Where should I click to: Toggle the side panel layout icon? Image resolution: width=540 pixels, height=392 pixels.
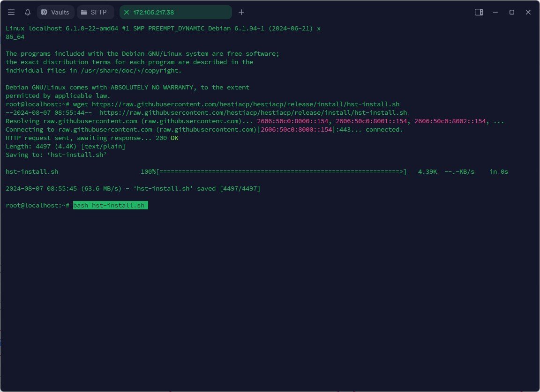pyautogui.click(x=479, y=12)
